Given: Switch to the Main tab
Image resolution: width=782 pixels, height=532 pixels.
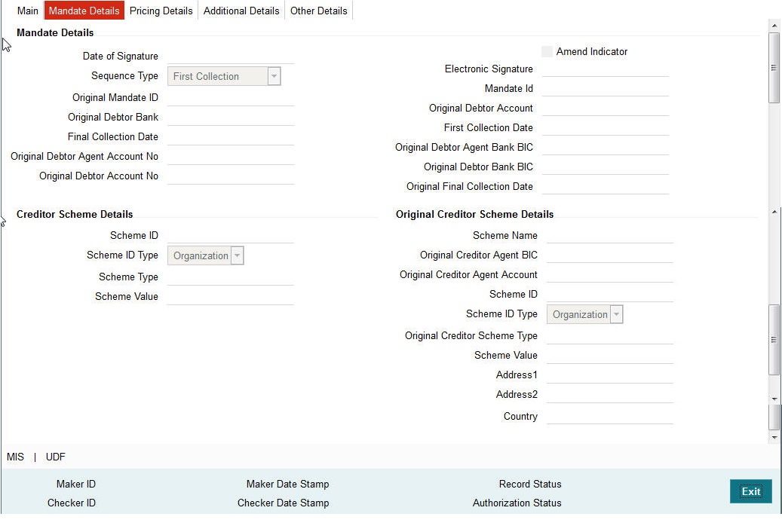Looking at the screenshot, I should point(27,11).
